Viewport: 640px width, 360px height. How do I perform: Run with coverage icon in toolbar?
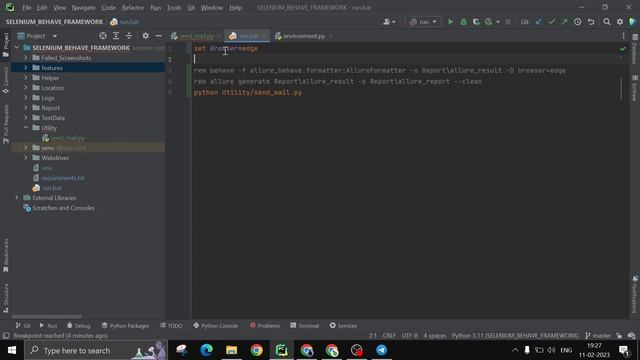point(476,22)
